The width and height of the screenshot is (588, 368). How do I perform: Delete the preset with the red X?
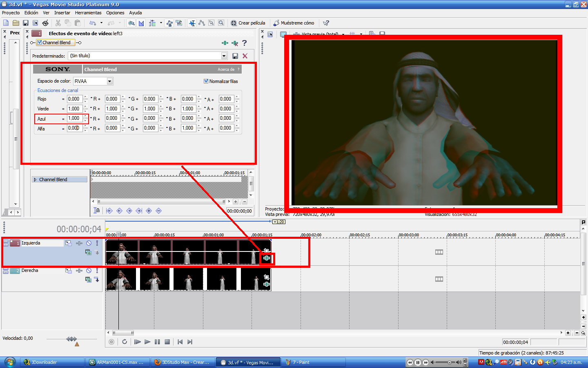point(245,56)
